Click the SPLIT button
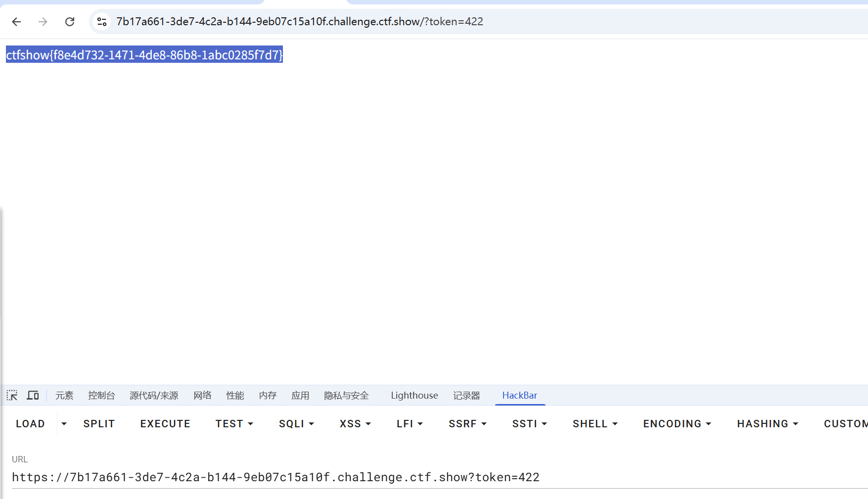Screen dimensions: 868x499 [99, 424]
